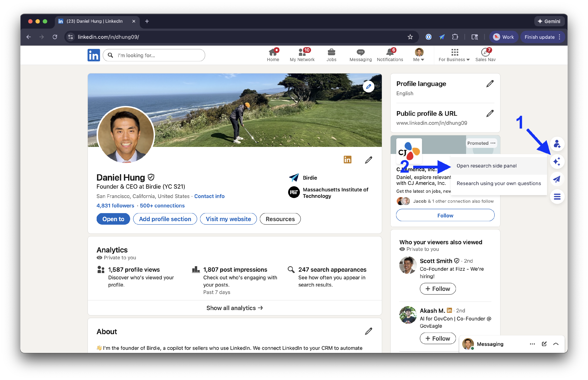Viewport: 588px width, 380px height.
Task: Open Notifications bell in navbar
Action: pos(390,55)
